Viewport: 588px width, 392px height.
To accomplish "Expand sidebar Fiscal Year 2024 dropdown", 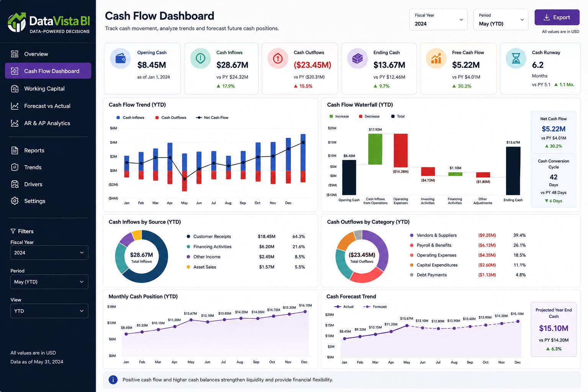I will [49, 253].
